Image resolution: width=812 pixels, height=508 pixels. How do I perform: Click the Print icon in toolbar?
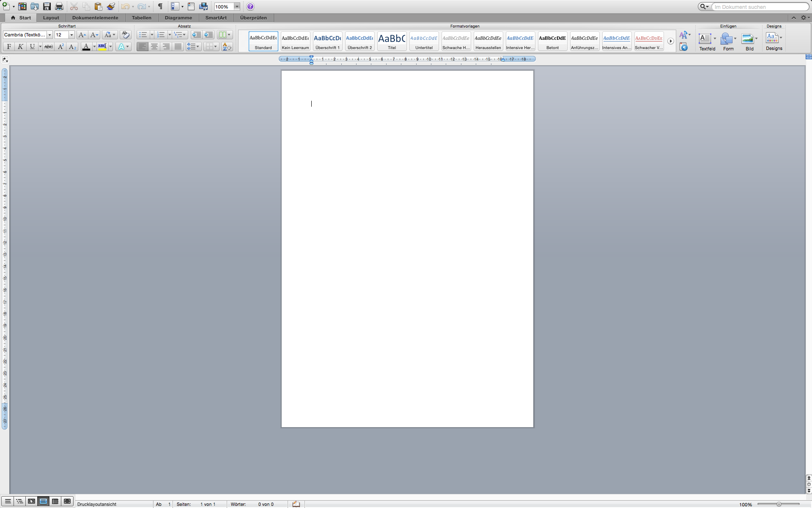tap(59, 6)
